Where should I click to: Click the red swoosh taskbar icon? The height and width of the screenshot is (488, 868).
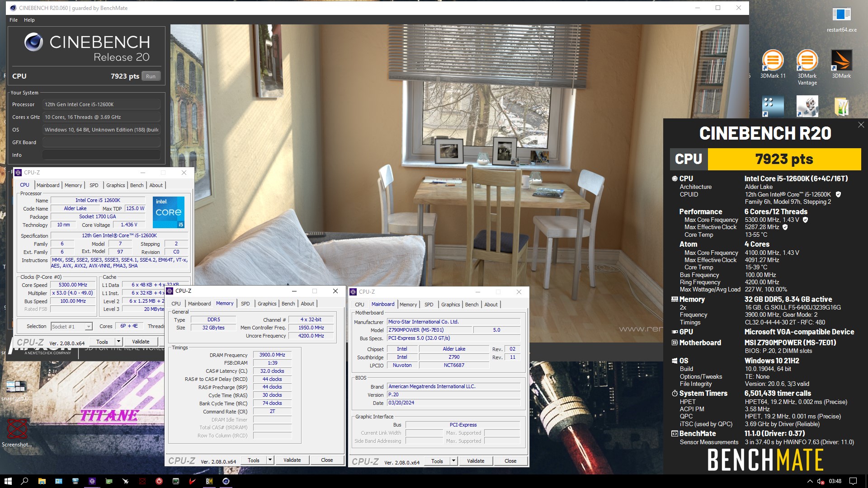(192, 481)
